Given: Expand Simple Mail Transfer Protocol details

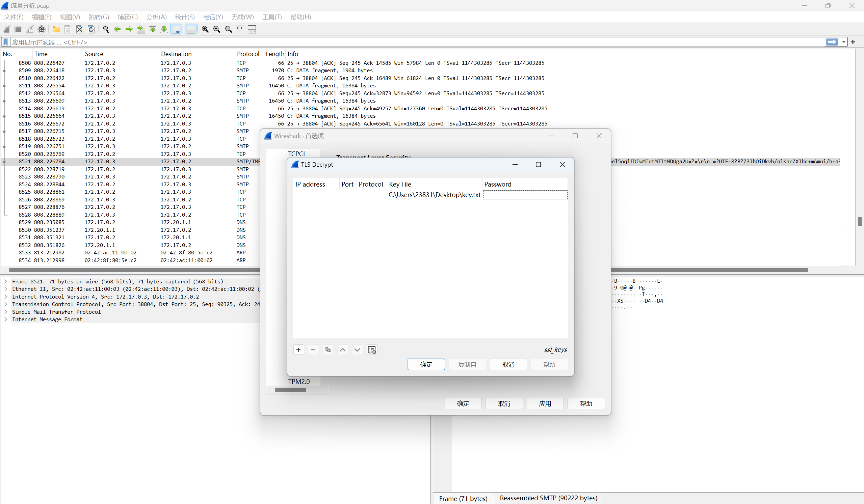Looking at the screenshot, I should point(5,312).
